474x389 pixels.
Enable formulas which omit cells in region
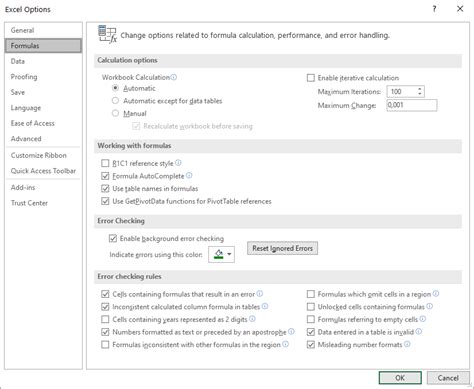311,294
